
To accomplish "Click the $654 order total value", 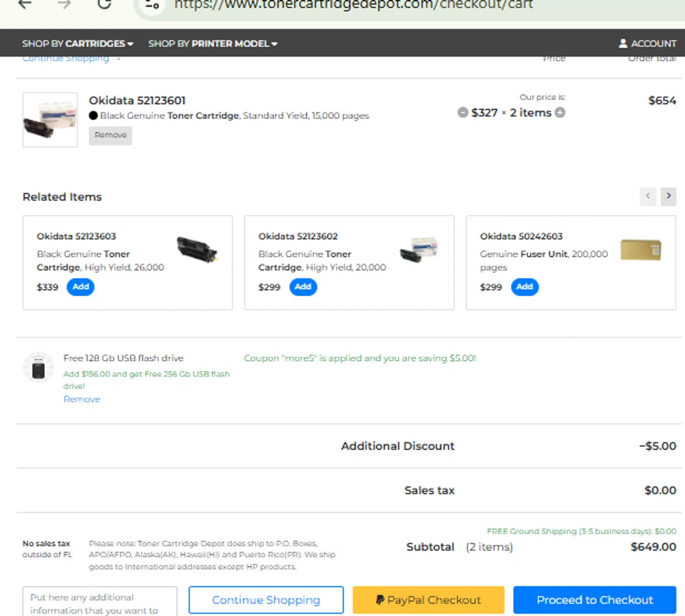I will 662,100.
